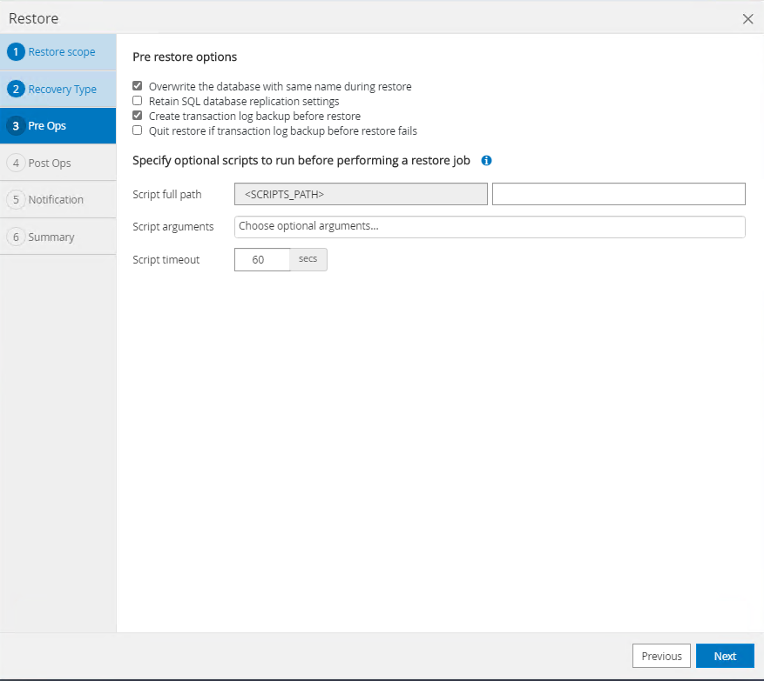Click the empty script path text field
The width and height of the screenshot is (764, 682).
618,194
